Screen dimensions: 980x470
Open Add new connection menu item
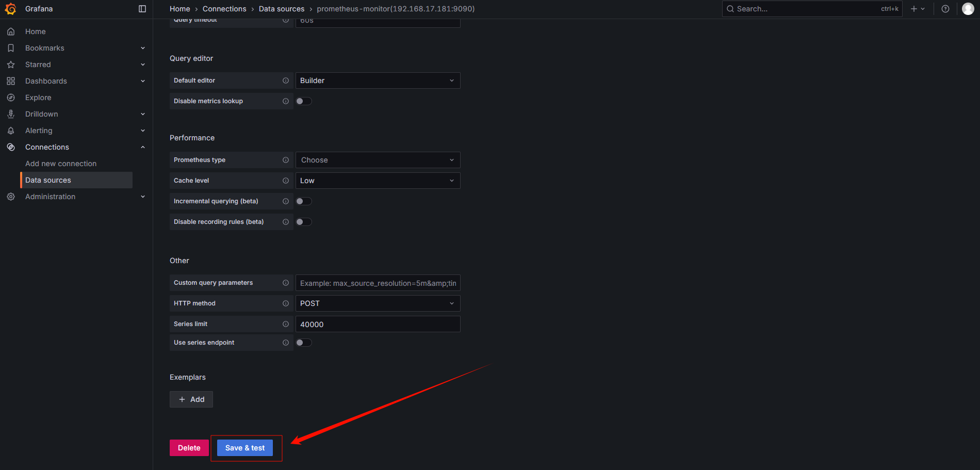click(61, 164)
